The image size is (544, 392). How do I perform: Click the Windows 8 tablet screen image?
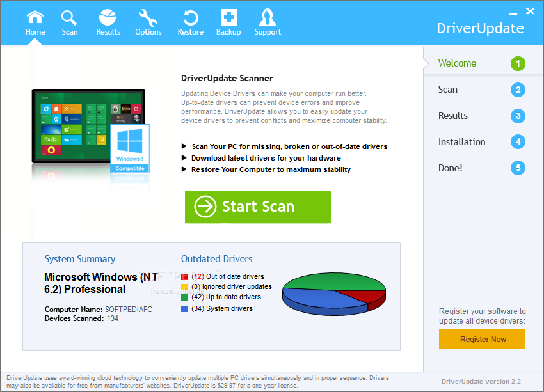click(88, 125)
